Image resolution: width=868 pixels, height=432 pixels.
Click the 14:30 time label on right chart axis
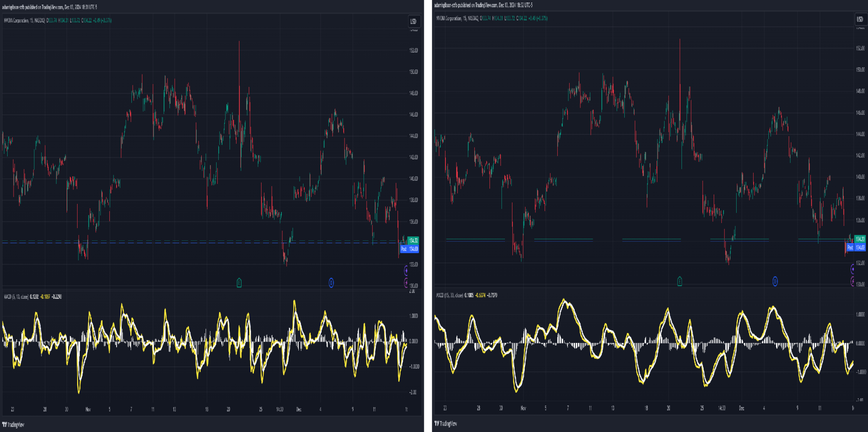click(721, 408)
